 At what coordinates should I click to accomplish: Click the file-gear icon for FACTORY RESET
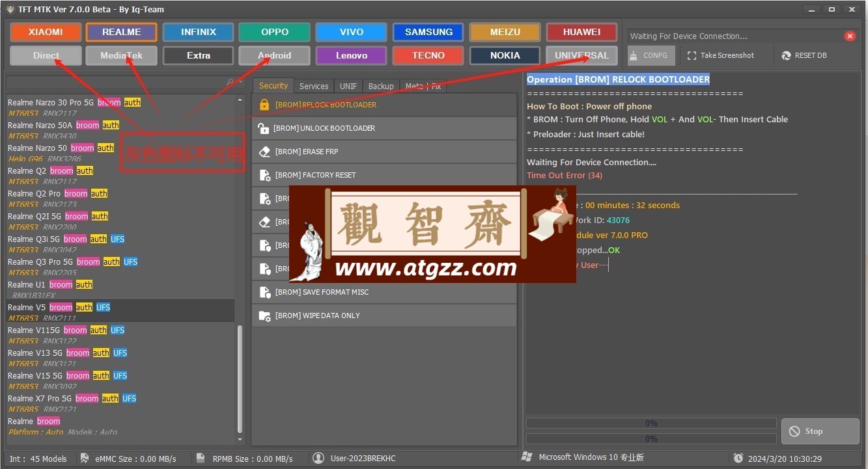[264, 175]
